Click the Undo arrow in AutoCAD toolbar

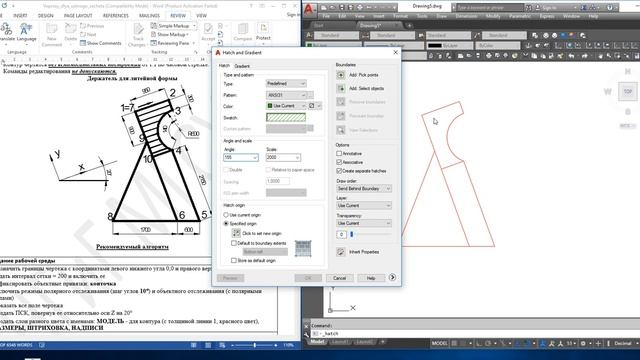(571, 56)
